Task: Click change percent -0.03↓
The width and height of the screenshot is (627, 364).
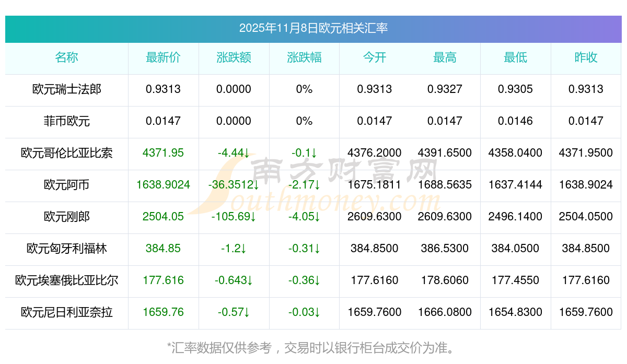Action: (x=304, y=312)
